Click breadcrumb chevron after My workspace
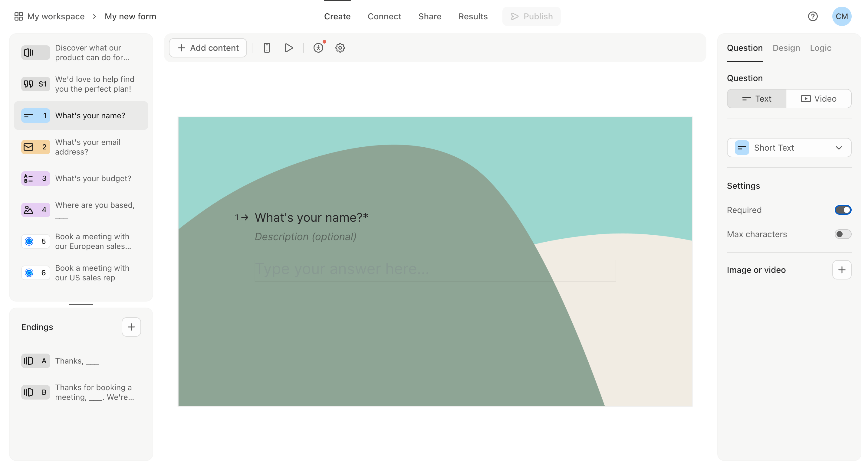Image resolution: width=868 pixels, height=467 pixels. tap(94, 16)
